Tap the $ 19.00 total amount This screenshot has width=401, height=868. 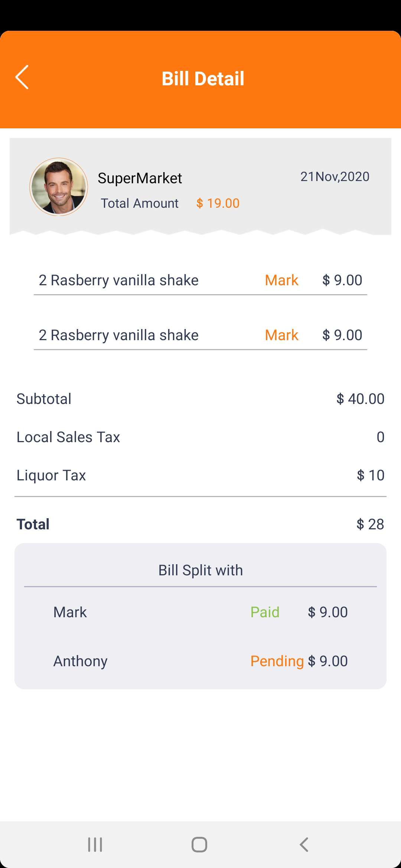[218, 203]
